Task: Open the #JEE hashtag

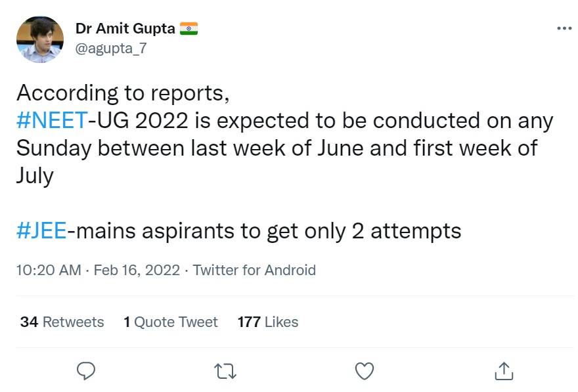Action: coord(41,231)
